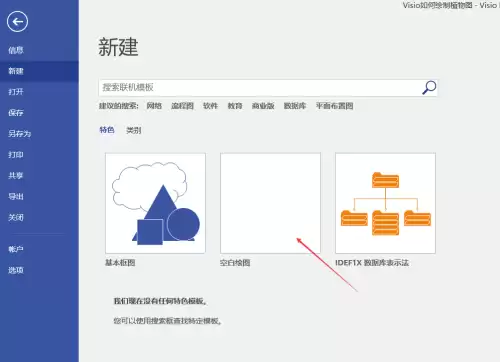This screenshot has width=500, height=362.
Task: Switch to the 类别 tab
Action: [134, 130]
